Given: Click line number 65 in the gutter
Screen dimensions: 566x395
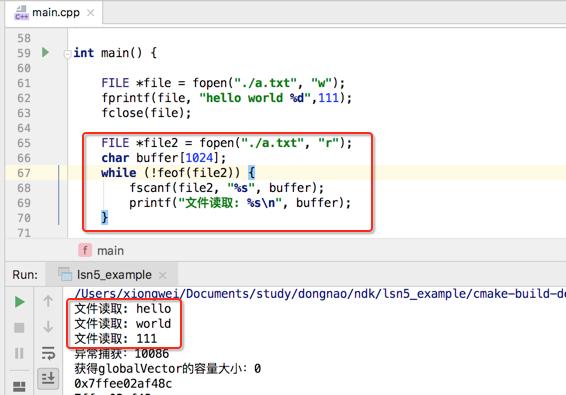Looking at the screenshot, I should (x=24, y=143).
